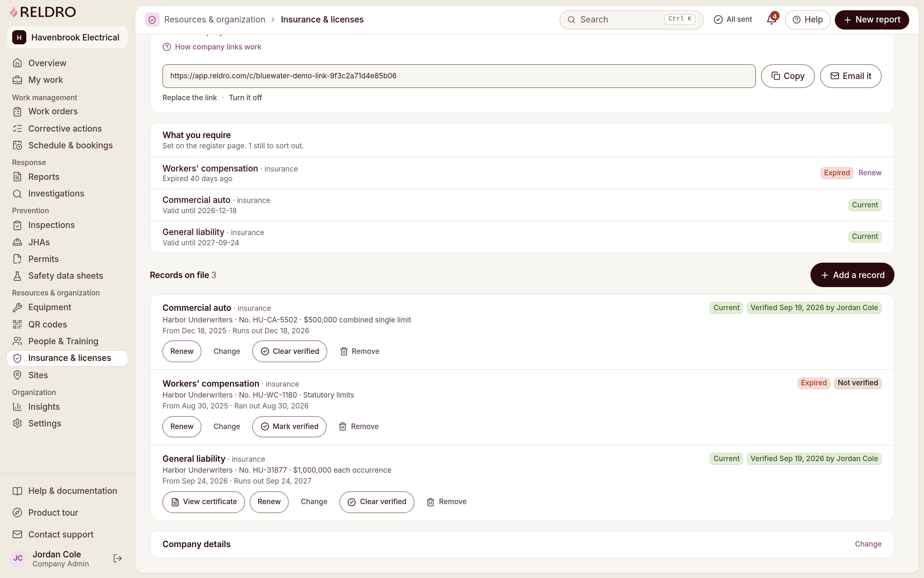Click Replace the link
Screen dimensions: 924x578
pos(189,98)
